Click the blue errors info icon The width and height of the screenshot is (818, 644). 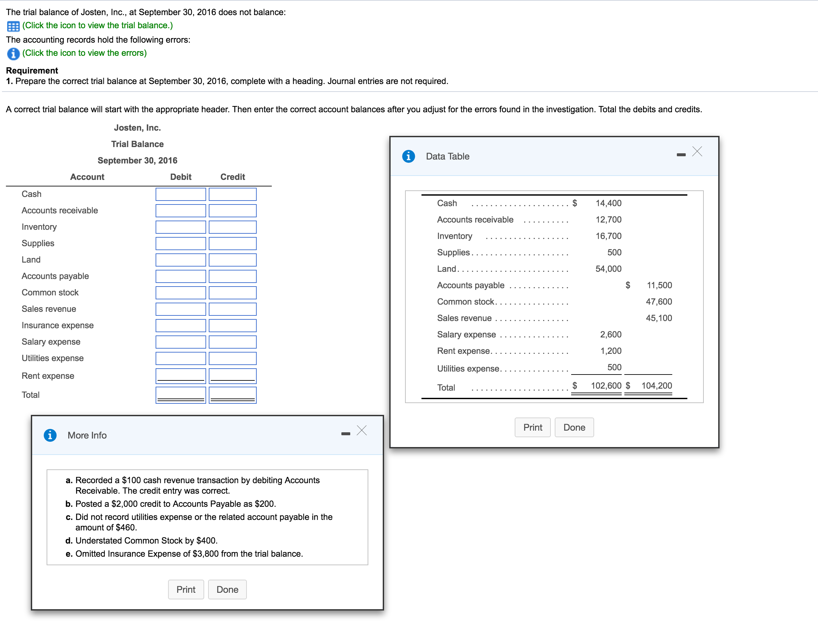click(x=13, y=54)
